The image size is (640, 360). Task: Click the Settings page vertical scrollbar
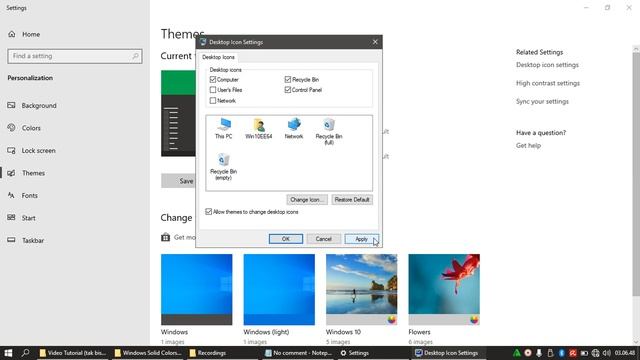coord(636,173)
